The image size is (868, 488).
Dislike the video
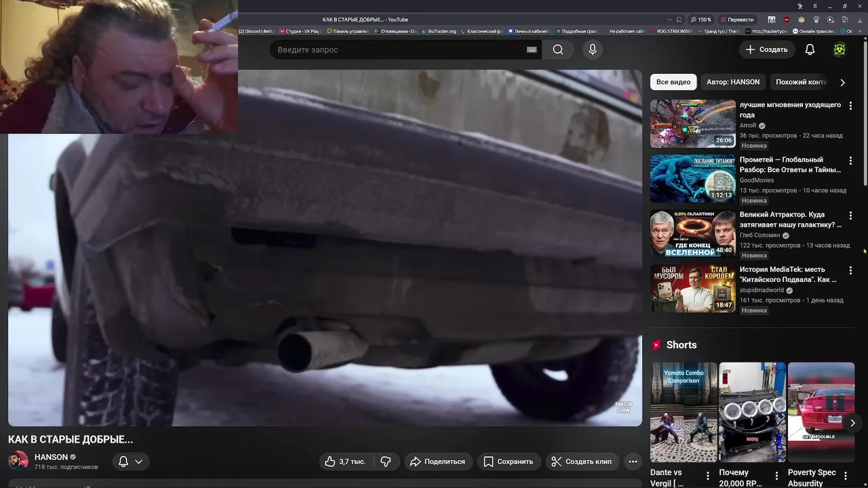(386, 462)
